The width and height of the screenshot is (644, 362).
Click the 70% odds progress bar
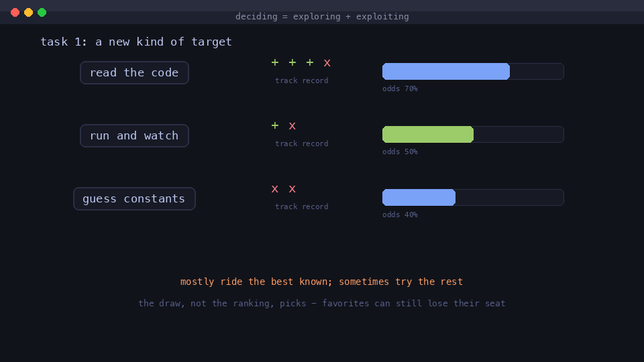pos(473,72)
